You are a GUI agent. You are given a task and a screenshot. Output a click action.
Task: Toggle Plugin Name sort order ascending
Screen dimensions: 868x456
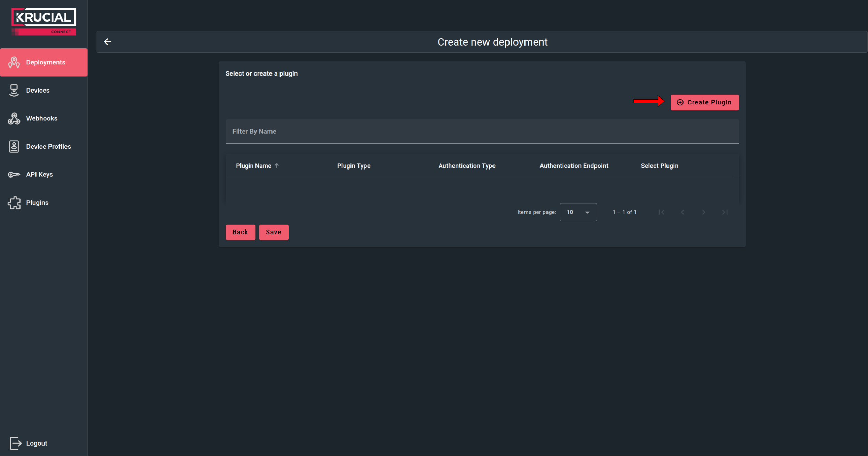(x=277, y=165)
